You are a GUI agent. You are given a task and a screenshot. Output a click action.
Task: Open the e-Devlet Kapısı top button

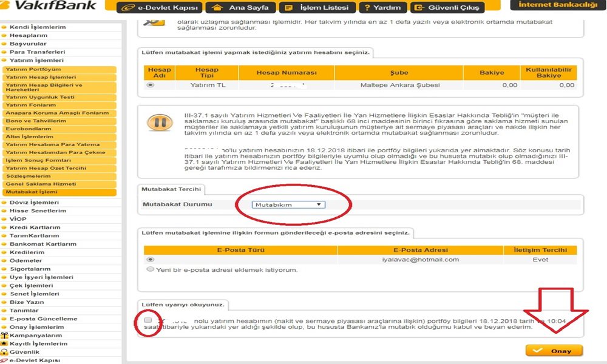tap(160, 7)
